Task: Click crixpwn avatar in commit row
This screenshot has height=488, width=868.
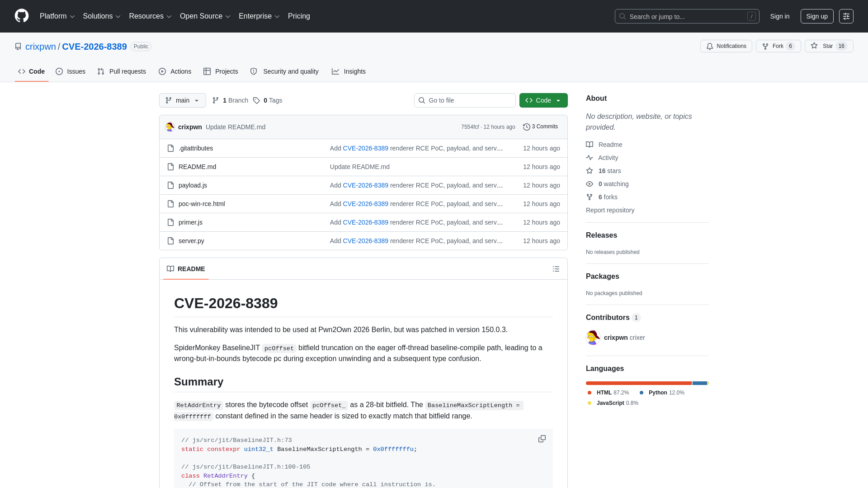Action: (x=170, y=127)
